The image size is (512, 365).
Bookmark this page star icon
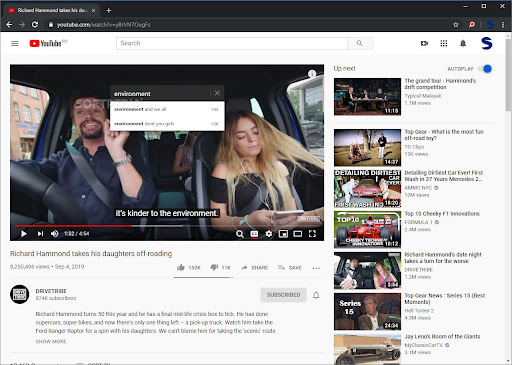(456, 25)
